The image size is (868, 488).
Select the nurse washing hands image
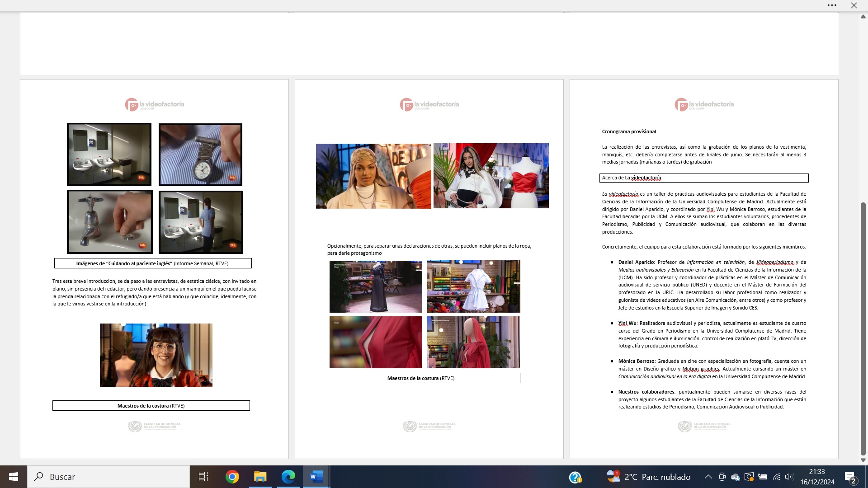(x=201, y=222)
